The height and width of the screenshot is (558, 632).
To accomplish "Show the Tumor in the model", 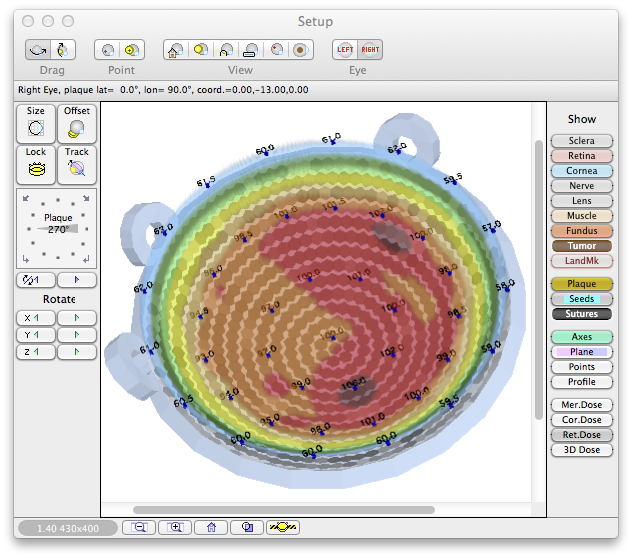I will [x=581, y=246].
